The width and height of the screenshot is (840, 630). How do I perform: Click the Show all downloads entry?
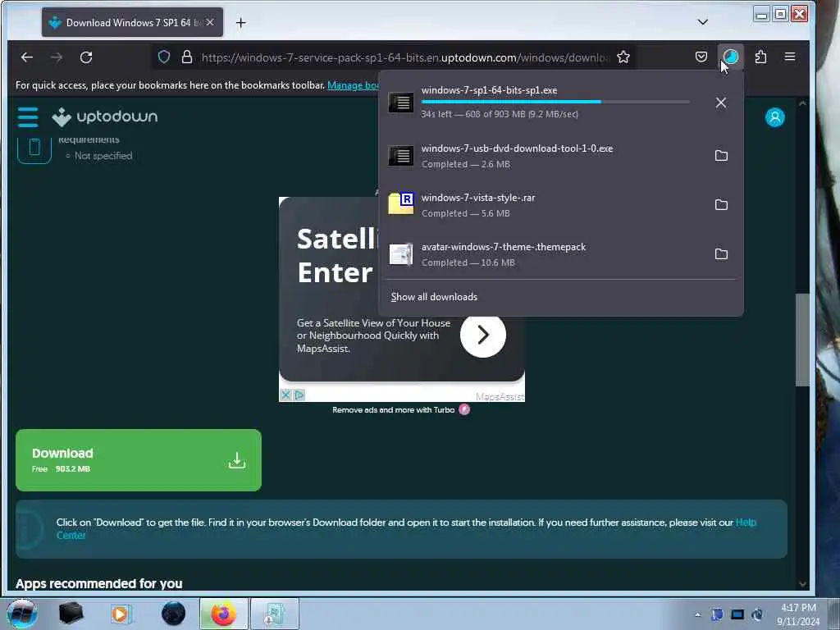click(x=434, y=297)
